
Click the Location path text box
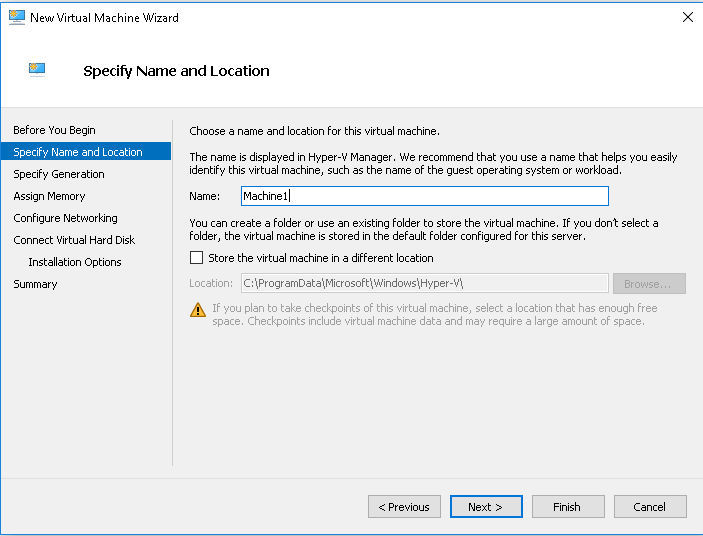coord(424,283)
